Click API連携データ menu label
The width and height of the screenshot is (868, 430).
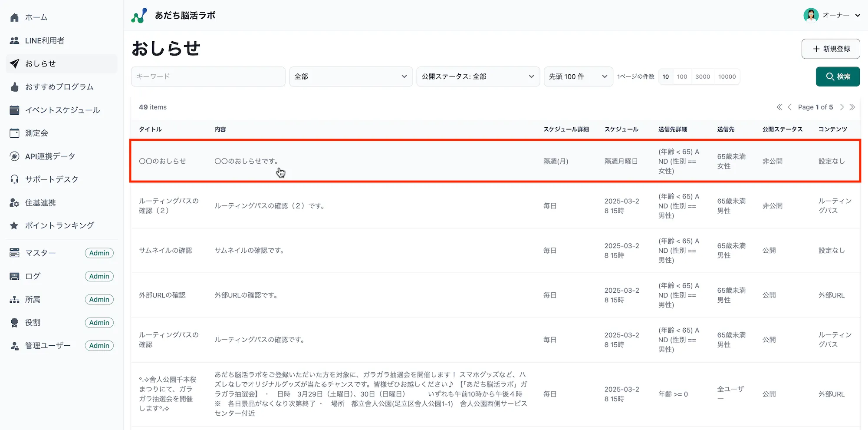[50, 156]
